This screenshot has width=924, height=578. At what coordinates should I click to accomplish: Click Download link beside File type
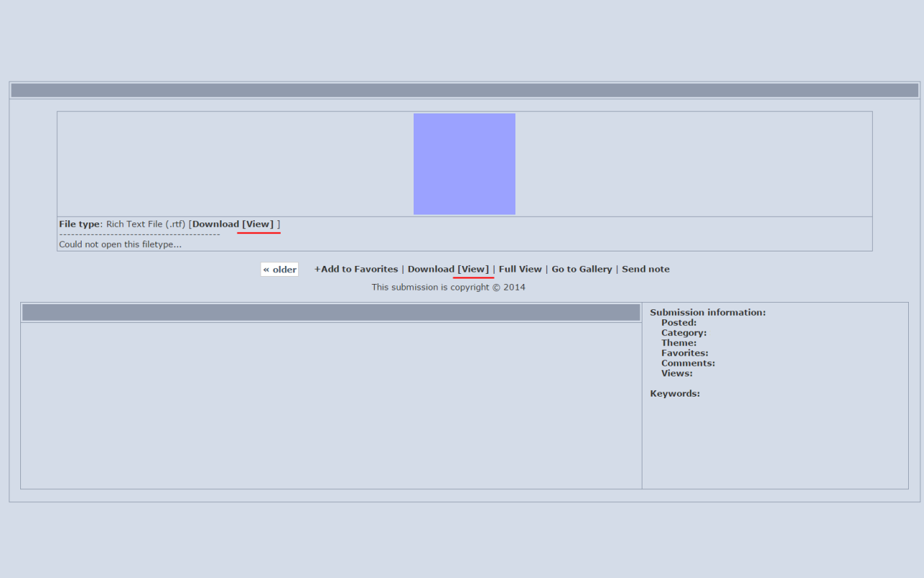coord(216,224)
